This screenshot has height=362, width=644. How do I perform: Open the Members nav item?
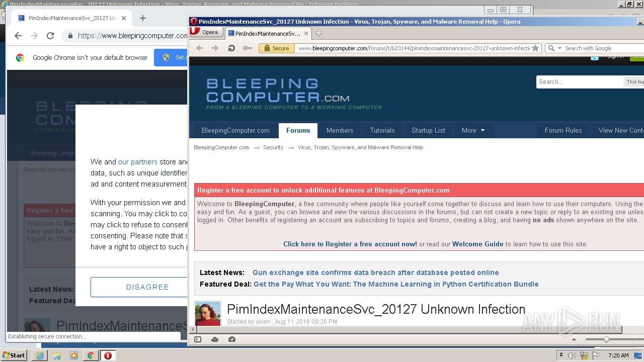tap(340, 130)
